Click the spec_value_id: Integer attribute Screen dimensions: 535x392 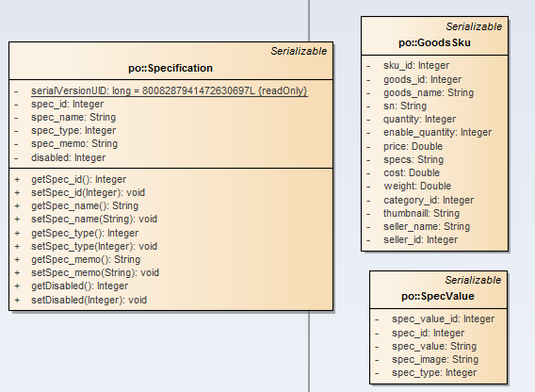click(444, 318)
